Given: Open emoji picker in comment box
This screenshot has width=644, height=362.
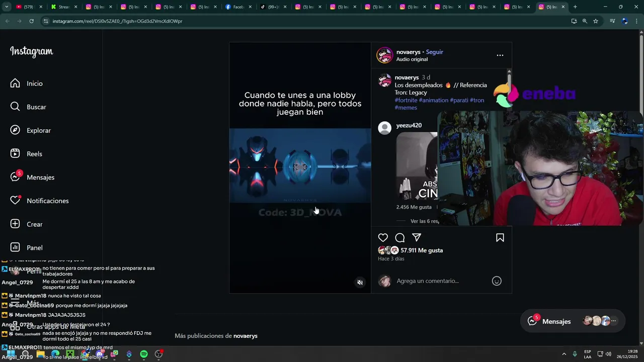Looking at the screenshot, I should click(497, 281).
